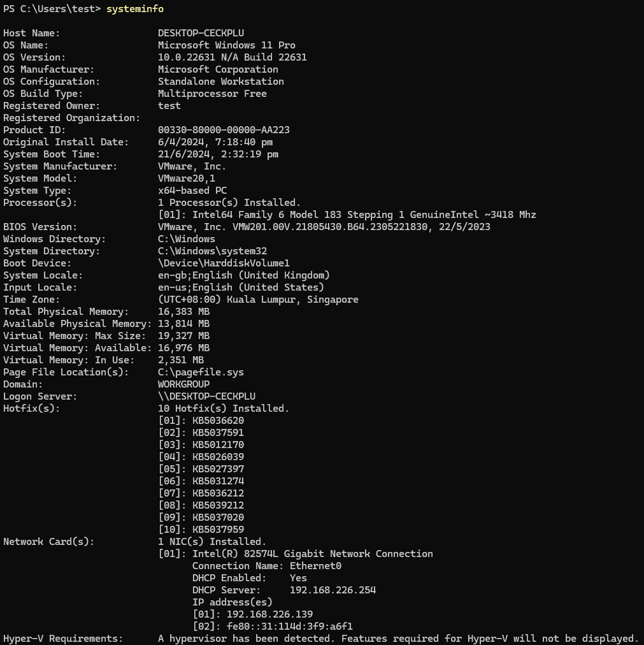Click the PS C:\Users\test> prompt text
The width and height of the screenshot is (644, 645).
click(x=52, y=9)
